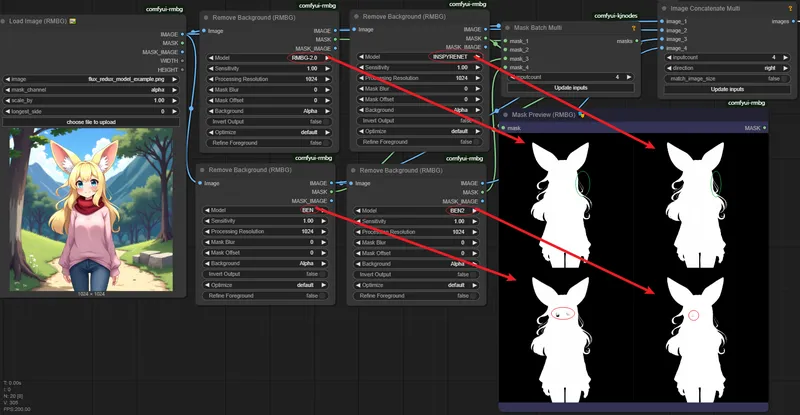Toggle Refine Foreground in the BEN node

(x=263, y=296)
